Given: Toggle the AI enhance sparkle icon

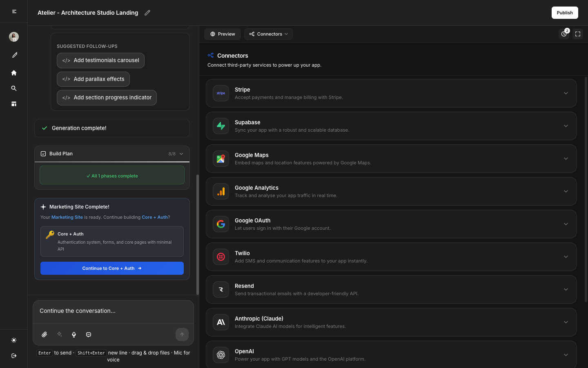Looking at the screenshot, I should tap(59, 334).
